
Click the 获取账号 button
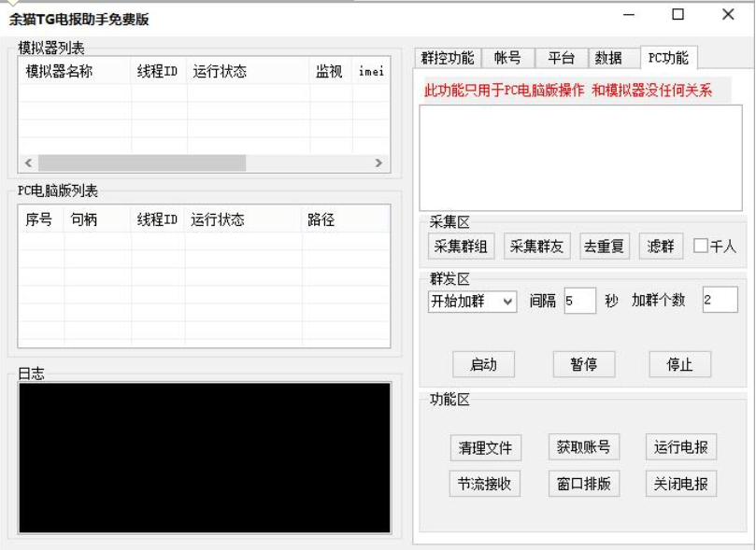[x=583, y=447]
